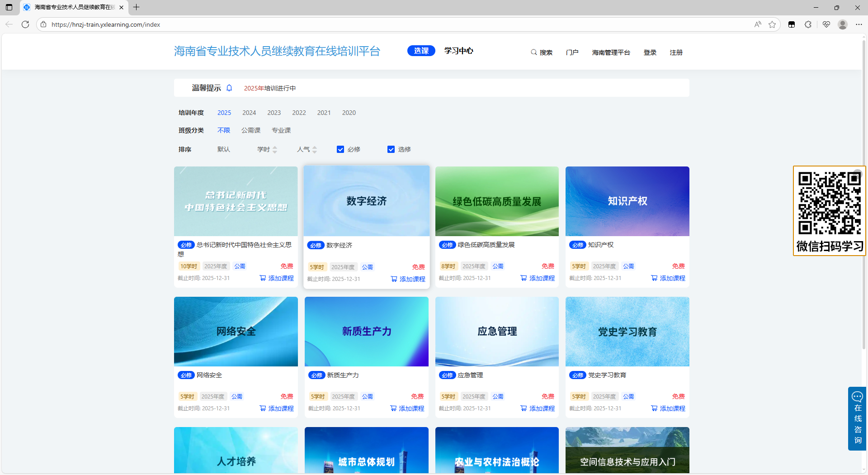Open a new browser tab
Image resolution: width=868 pixels, height=475 pixels.
click(137, 7)
